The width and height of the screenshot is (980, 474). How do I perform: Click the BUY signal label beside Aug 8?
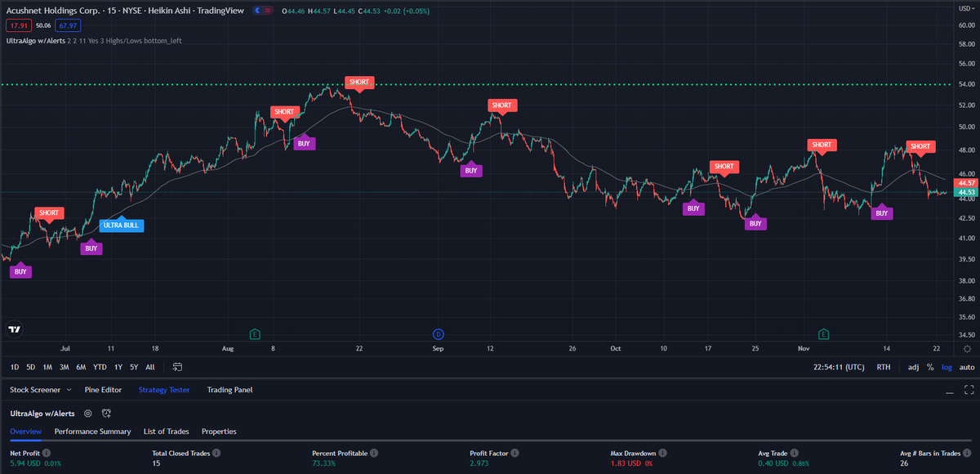click(x=303, y=142)
